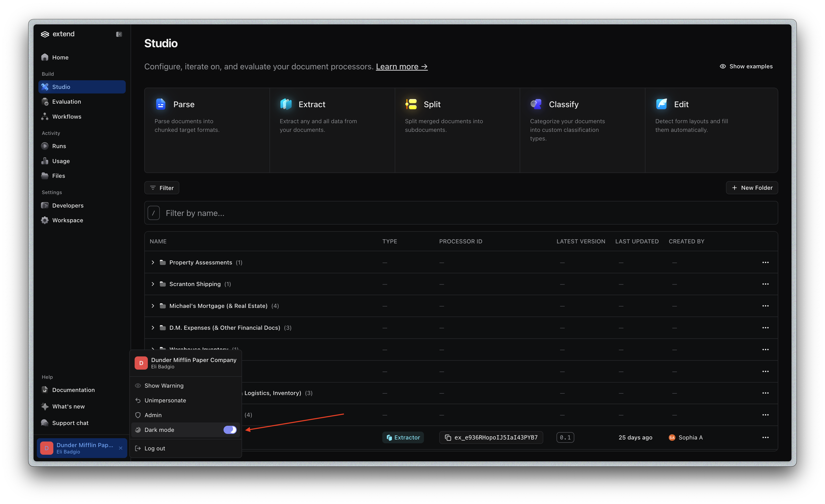Click the What's new sparkle icon

coord(44,406)
